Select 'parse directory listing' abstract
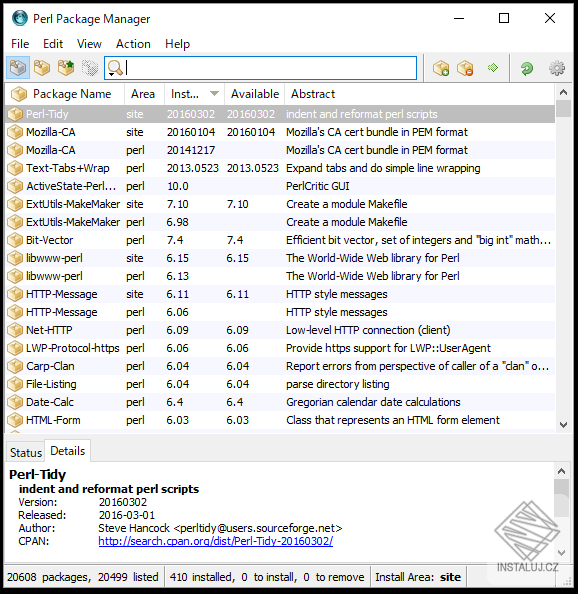Screen dimensions: 578x594 click(337, 384)
